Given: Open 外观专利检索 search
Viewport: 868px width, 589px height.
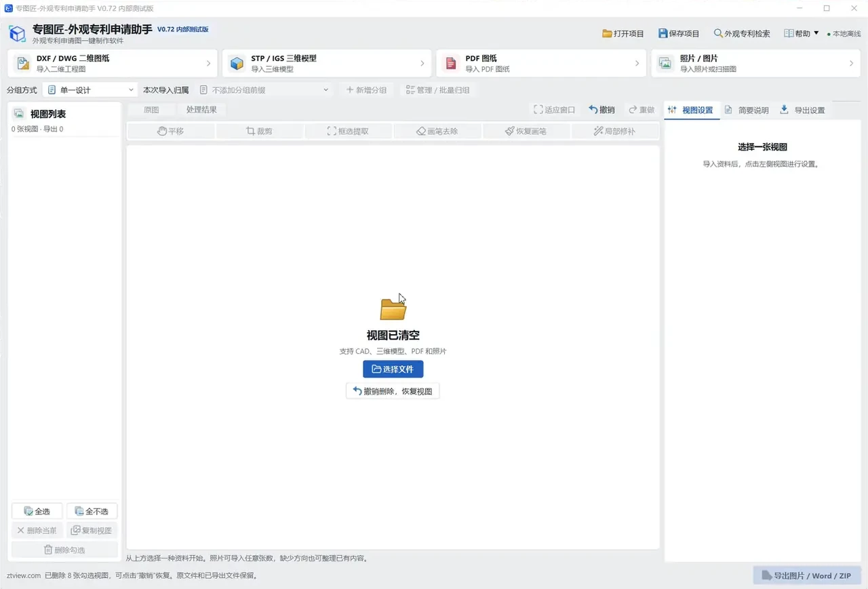Looking at the screenshot, I should coord(742,33).
